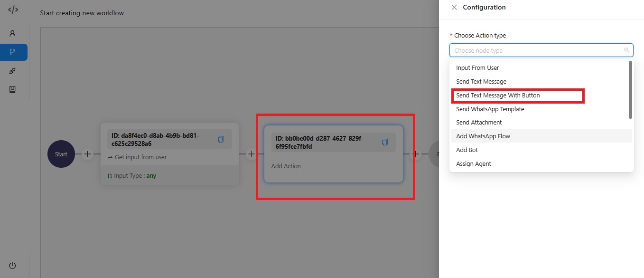Click the power icon at sidebar bottom
644x278 pixels.
[x=12, y=265]
